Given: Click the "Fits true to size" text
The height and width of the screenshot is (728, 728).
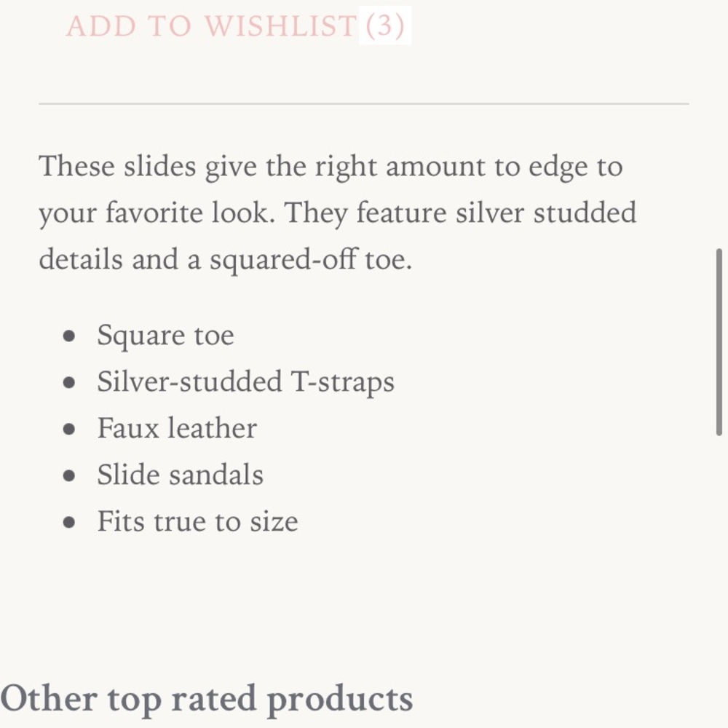Looking at the screenshot, I should [x=197, y=522].
